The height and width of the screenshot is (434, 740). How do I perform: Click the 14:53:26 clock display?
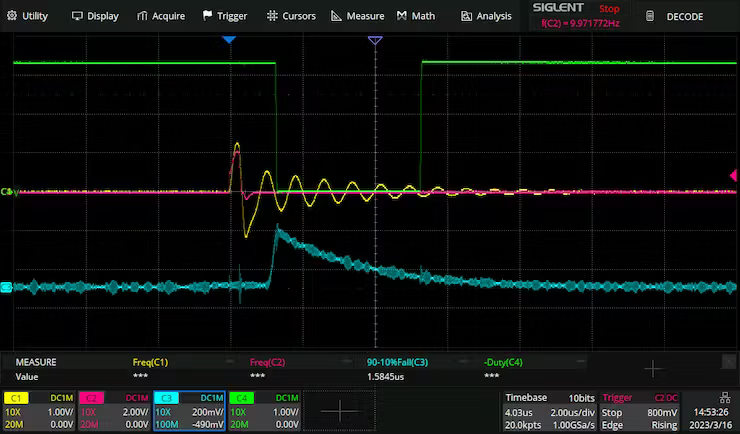pyautogui.click(x=711, y=412)
